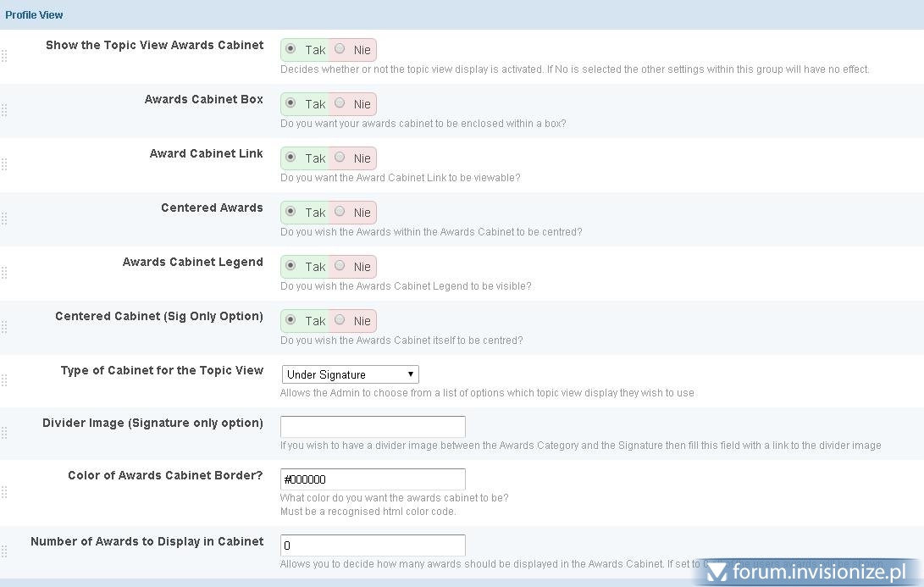Click drag handle beside Color of Awards Cabinet Border
The height and width of the screenshot is (587, 924).
[x=4, y=492]
